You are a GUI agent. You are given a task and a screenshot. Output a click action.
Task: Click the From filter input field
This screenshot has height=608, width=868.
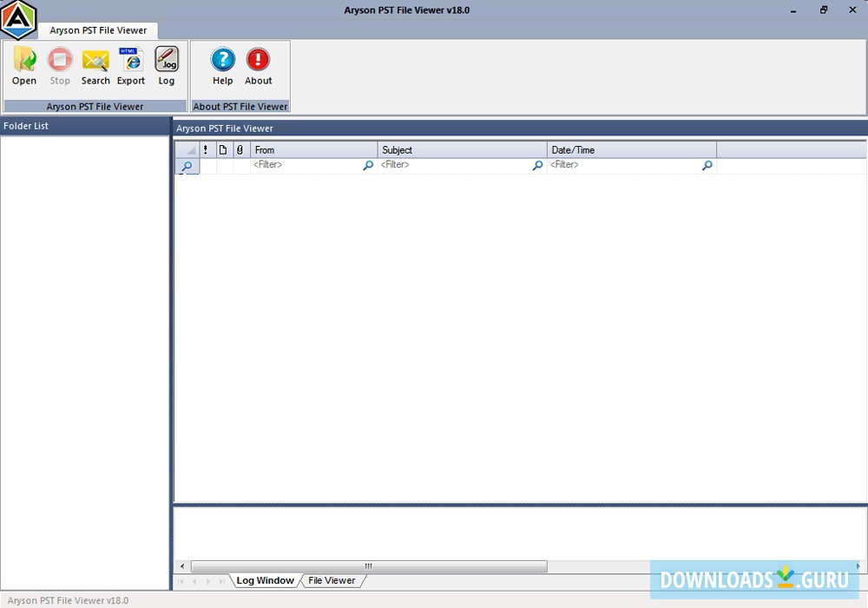(x=295, y=165)
